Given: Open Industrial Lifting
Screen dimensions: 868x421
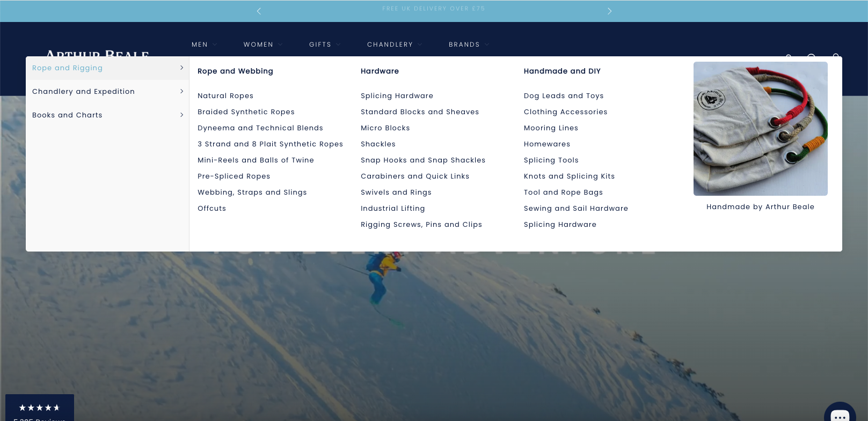Looking at the screenshot, I should [393, 209].
